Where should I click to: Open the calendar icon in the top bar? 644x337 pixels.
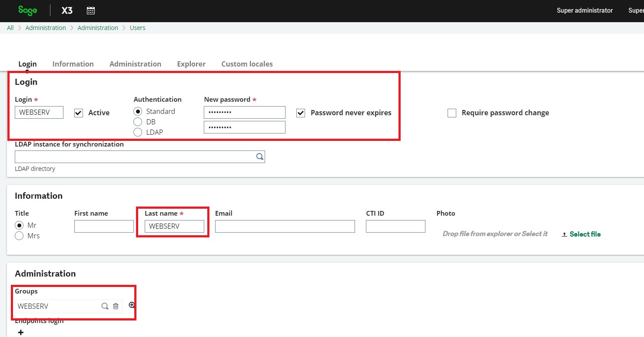[x=90, y=10]
